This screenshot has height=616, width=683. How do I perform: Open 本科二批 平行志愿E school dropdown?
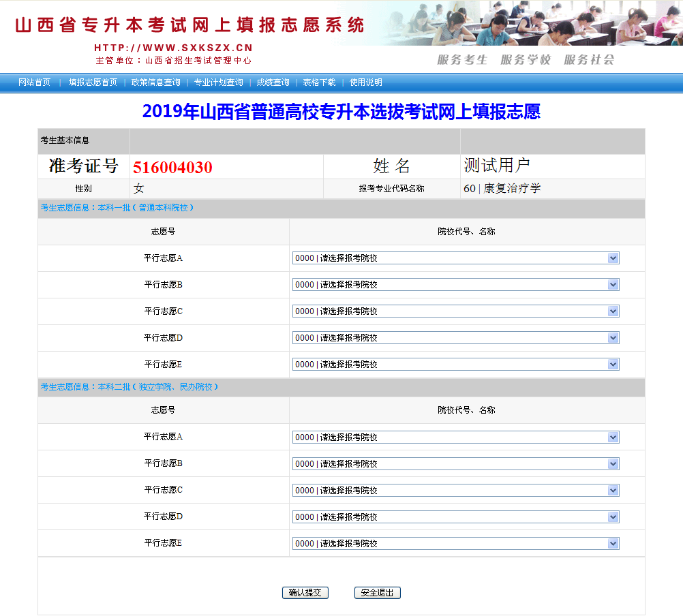click(x=455, y=544)
